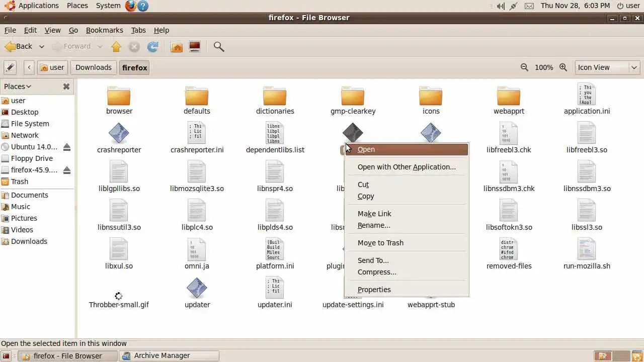The width and height of the screenshot is (644, 362).
Task: Click the Downloads path button
Action: pyautogui.click(x=94, y=67)
